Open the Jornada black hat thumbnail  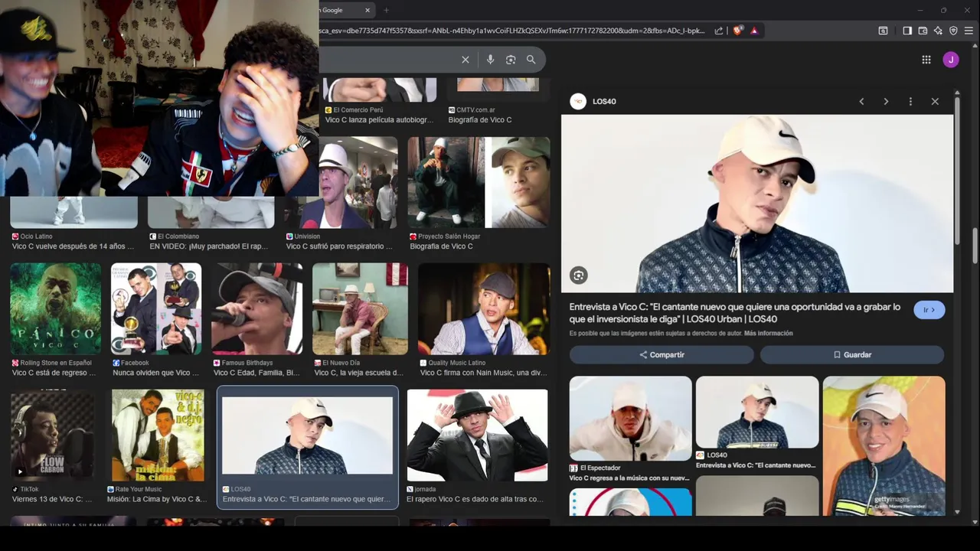[x=477, y=435]
